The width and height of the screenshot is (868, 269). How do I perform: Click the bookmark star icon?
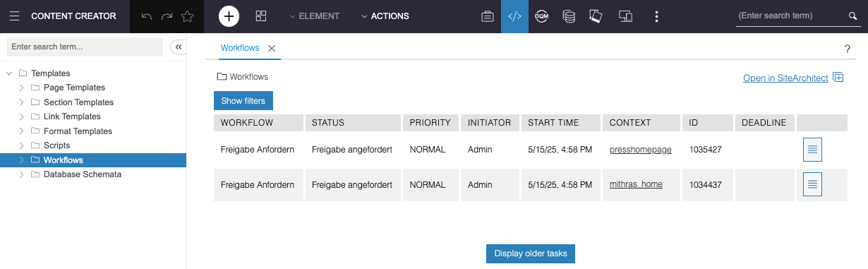[187, 16]
